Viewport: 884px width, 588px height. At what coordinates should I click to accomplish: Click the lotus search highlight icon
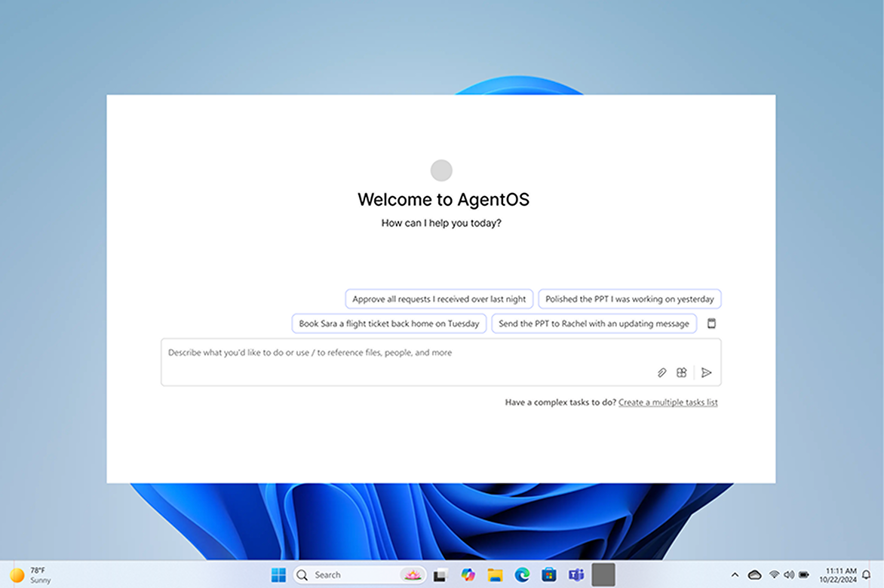413,574
